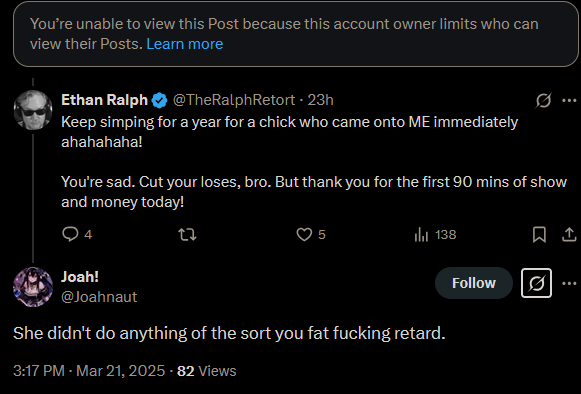Open Ethan Ralph's display name
581x394 pixels.
click(x=104, y=100)
